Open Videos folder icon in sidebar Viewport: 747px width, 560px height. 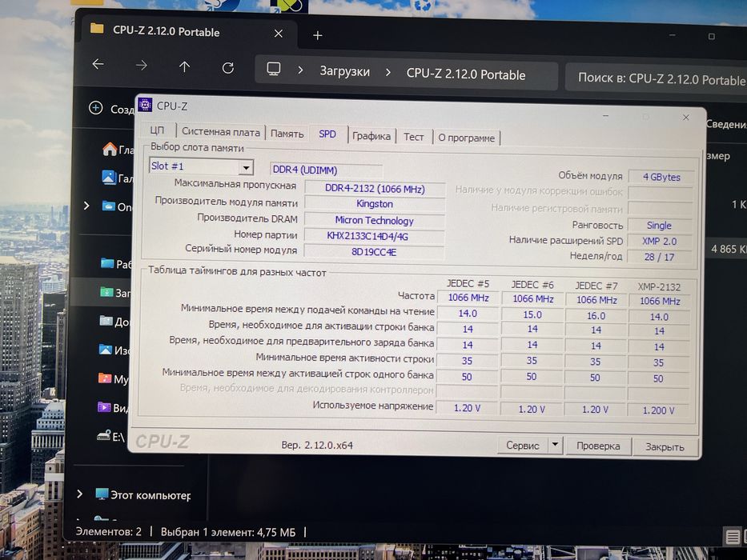(x=104, y=407)
